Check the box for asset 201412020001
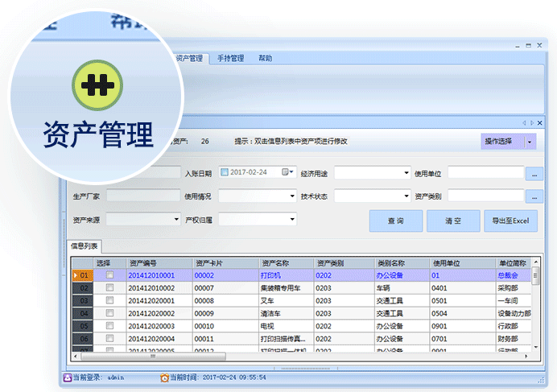This screenshot has width=557, height=392. 109,300
